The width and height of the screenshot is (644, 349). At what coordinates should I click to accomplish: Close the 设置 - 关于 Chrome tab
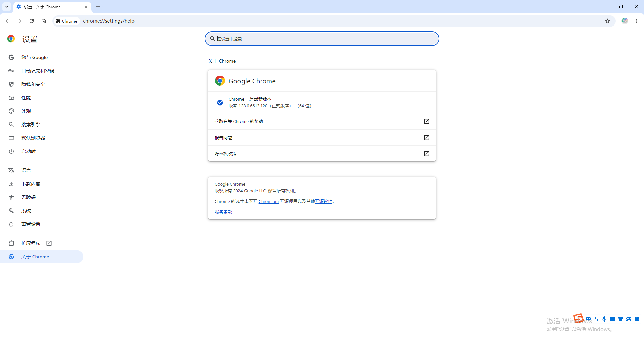click(86, 7)
